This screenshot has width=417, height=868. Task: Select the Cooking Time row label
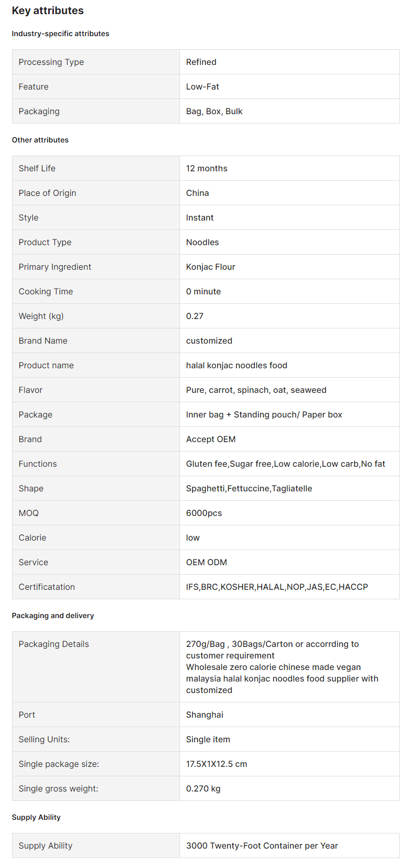point(46,291)
